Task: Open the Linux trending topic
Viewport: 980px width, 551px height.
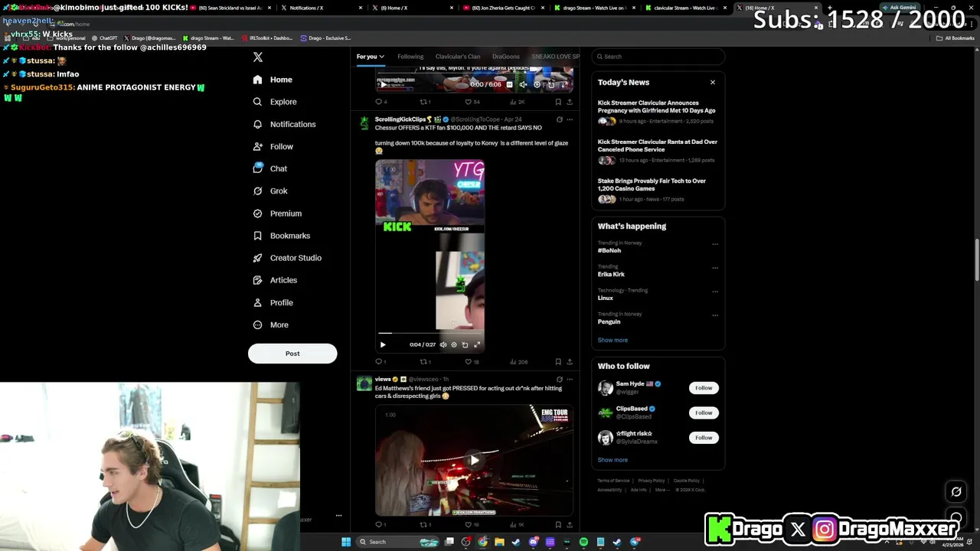Action: pyautogui.click(x=605, y=298)
